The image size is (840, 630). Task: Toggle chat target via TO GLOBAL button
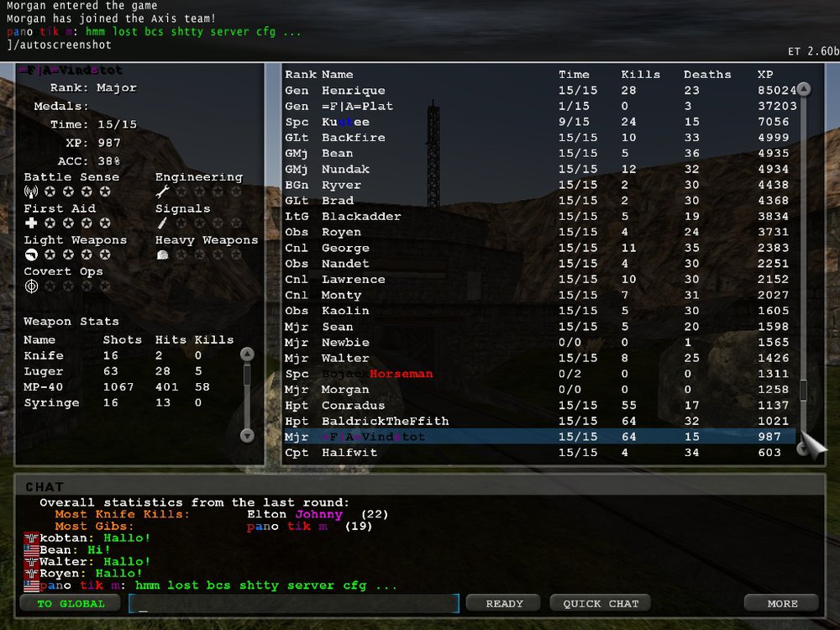coord(71,604)
